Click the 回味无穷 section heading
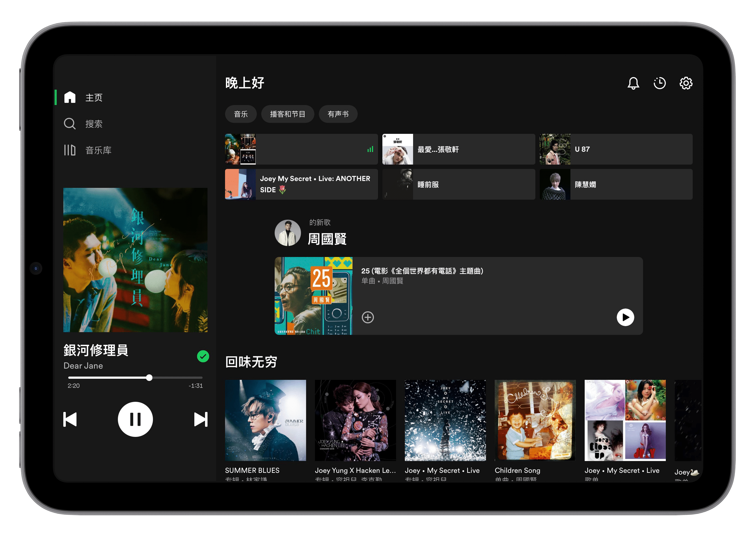 (x=251, y=362)
